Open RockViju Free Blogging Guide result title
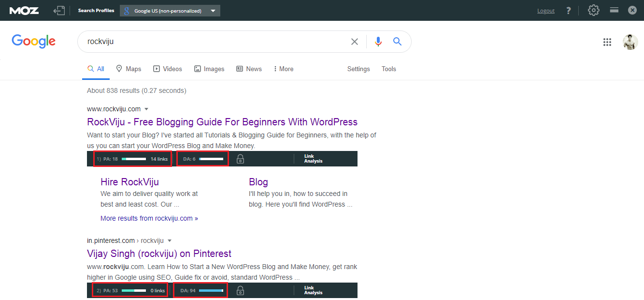 pyautogui.click(x=222, y=122)
